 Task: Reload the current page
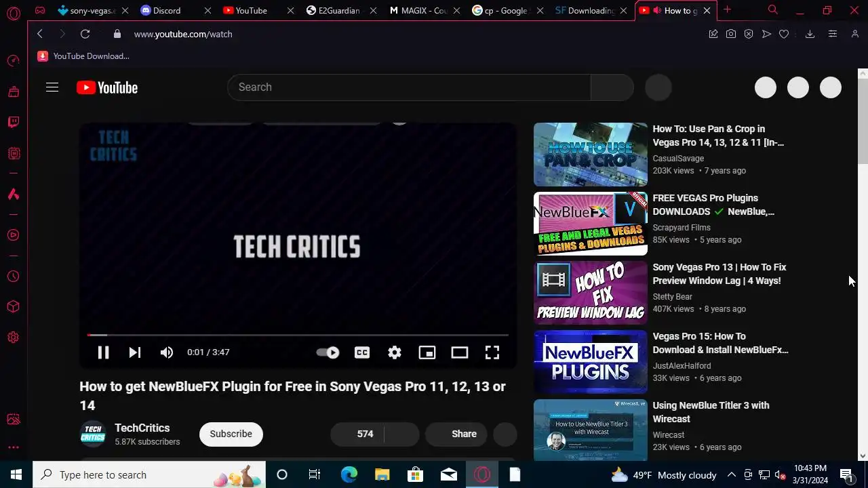85,34
